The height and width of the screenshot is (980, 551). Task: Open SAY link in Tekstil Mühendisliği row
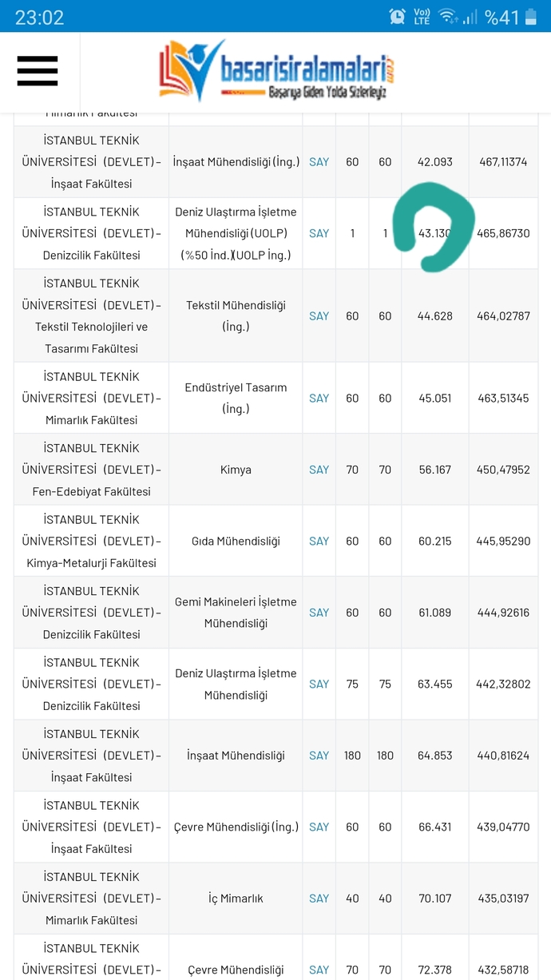click(x=319, y=315)
